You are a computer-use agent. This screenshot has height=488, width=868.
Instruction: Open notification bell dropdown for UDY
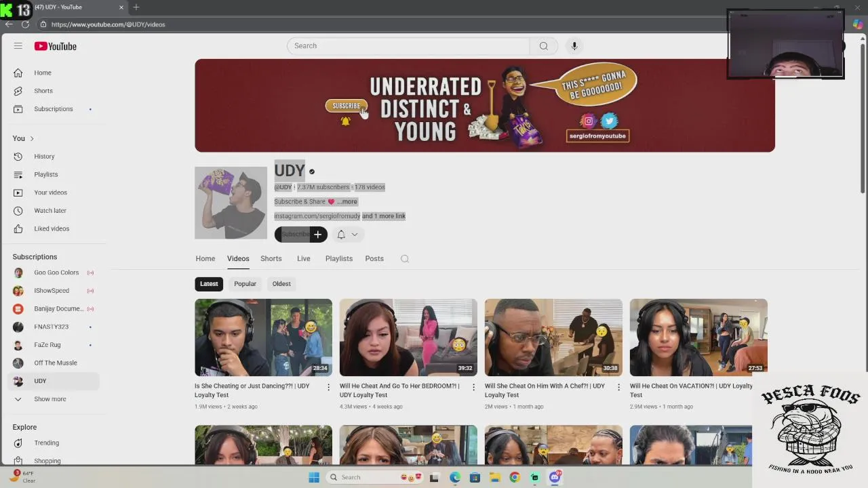pyautogui.click(x=347, y=235)
